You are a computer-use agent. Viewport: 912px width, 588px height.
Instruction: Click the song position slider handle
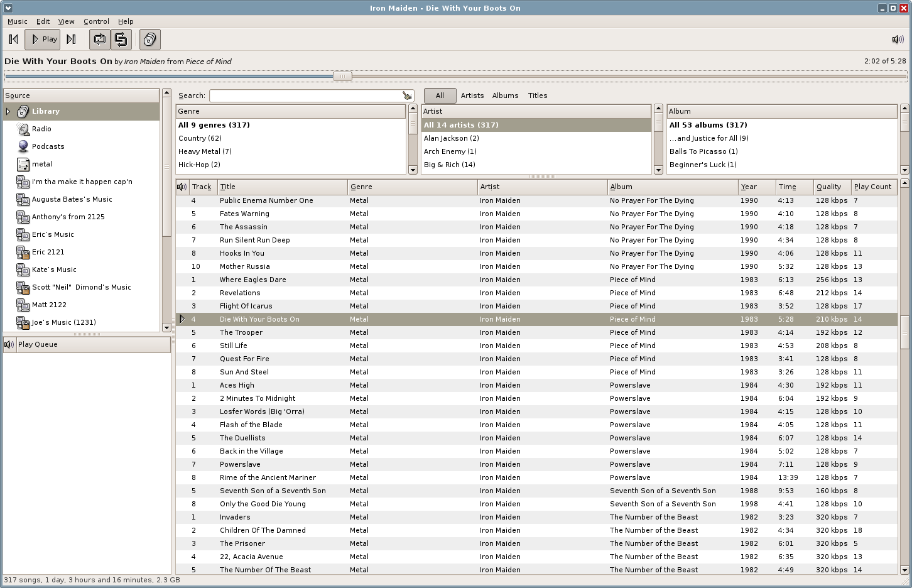[x=342, y=77]
